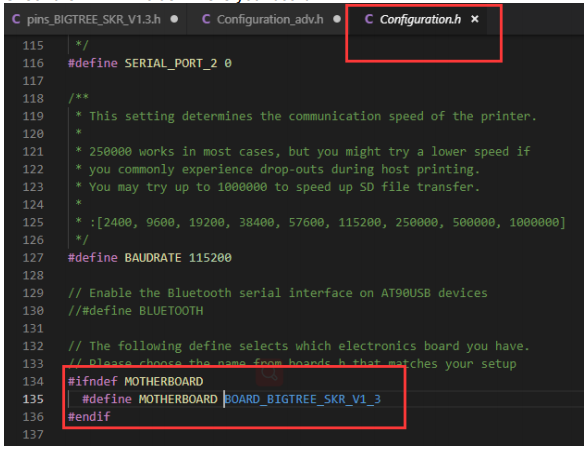Click the SERIAL_PORT_2 define on line 116
588x450 pixels.
[x=150, y=63]
